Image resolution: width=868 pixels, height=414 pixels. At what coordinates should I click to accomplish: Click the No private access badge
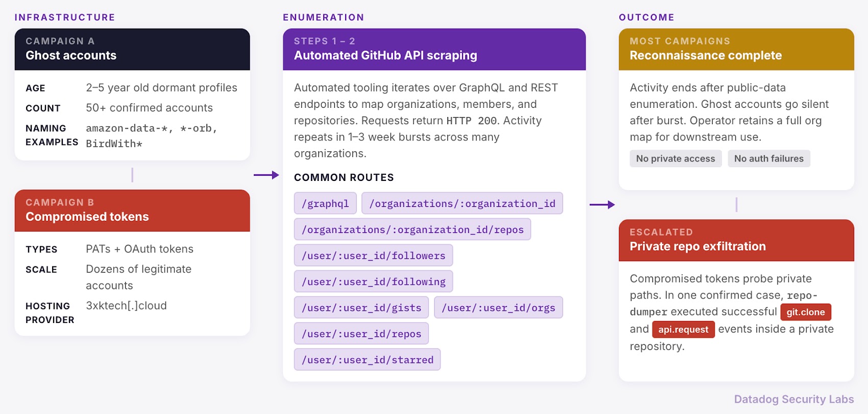(676, 158)
